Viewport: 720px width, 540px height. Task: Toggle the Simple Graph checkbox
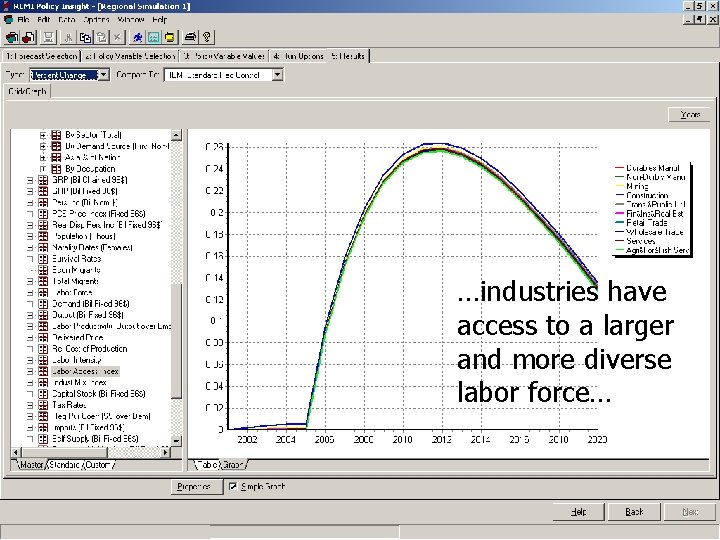pos(233,486)
